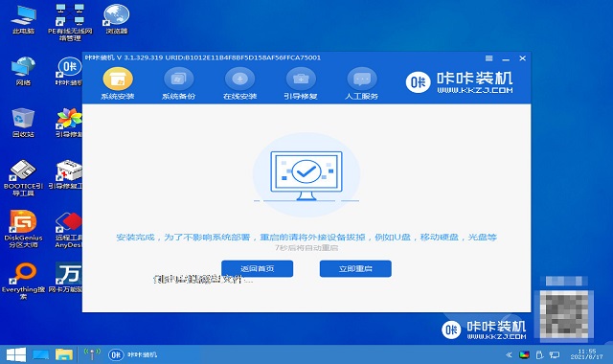This screenshot has width=613, height=364.
Task: Open BOOTICE引导工具 desktop shortcut
Action: pyautogui.click(x=23, y=177)
